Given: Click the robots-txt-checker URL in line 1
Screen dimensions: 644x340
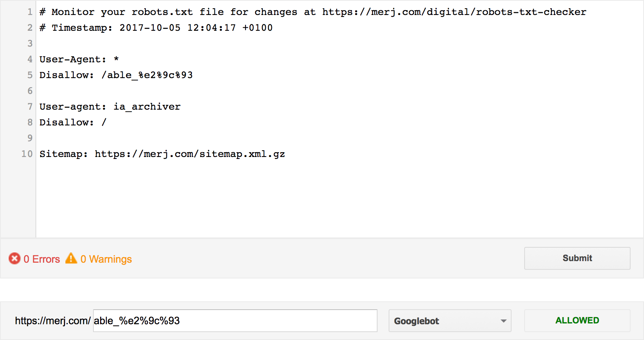Looking at the screenshot, I should tap(454, 12).
